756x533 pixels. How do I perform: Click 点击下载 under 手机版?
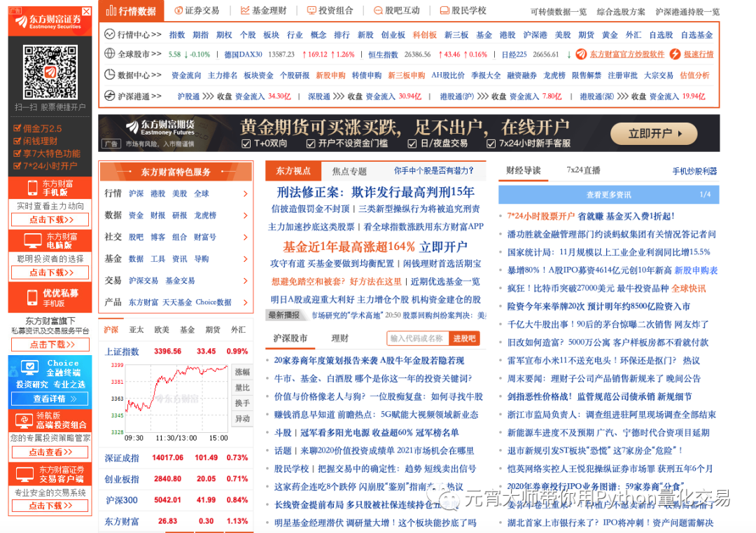coord(50,219)
